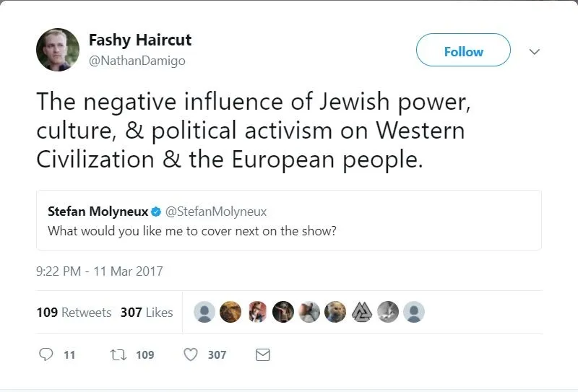Click the reply speech bubble icon
The height and width of the screenshot is (392, 578).
tap(46, 354)
